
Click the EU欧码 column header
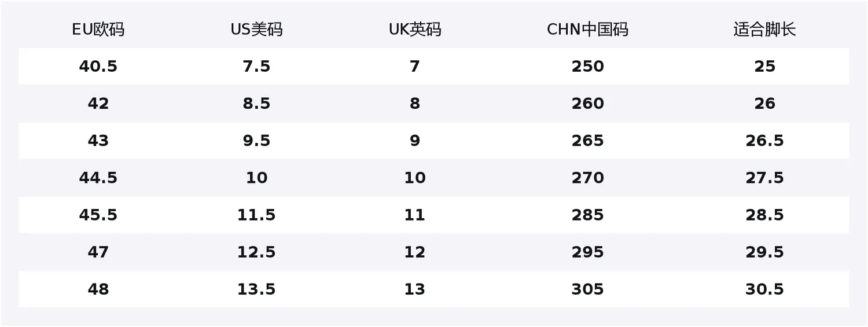[98, 30]
